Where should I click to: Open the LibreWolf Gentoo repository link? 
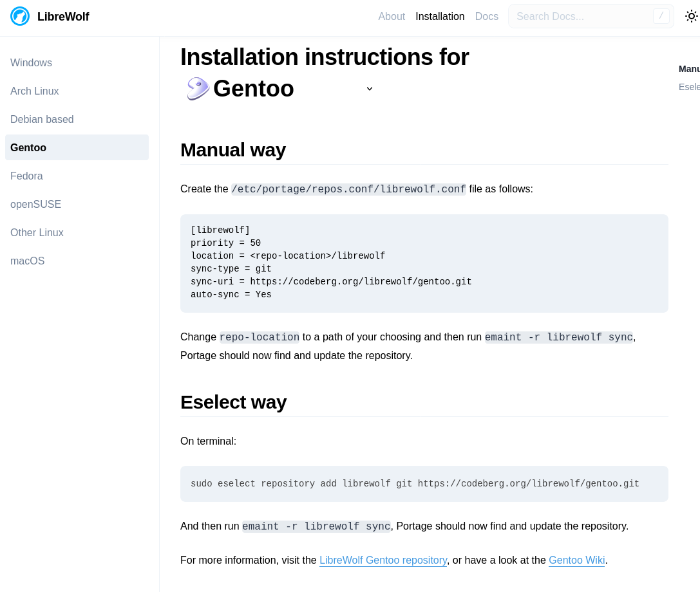(x=383, y=560)
